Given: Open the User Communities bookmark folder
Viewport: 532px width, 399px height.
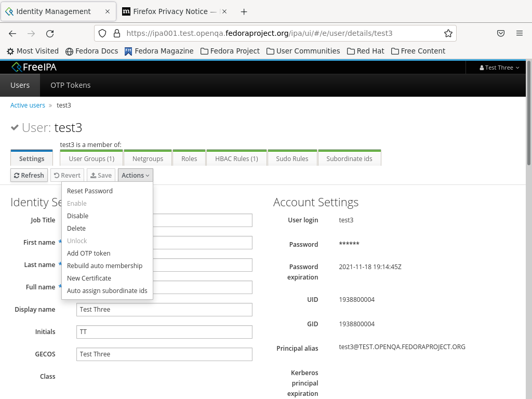Looking at the screenshot, I should pyautogui.click(x=303, y=51).
